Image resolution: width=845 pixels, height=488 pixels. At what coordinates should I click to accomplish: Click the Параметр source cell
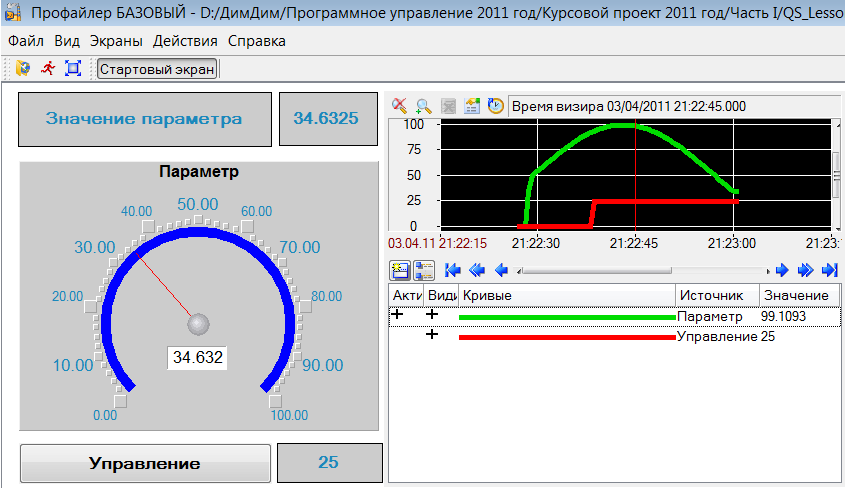coord(710,316)
